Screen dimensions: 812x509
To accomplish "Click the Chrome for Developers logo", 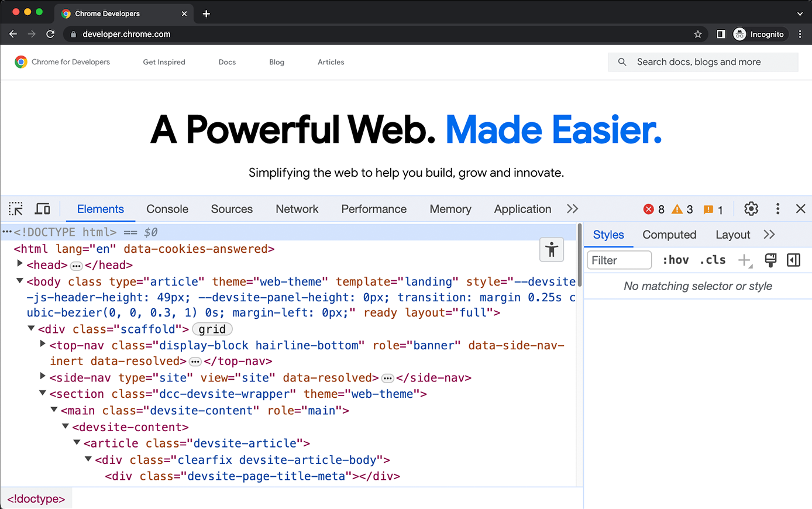I will click(62, 62).
